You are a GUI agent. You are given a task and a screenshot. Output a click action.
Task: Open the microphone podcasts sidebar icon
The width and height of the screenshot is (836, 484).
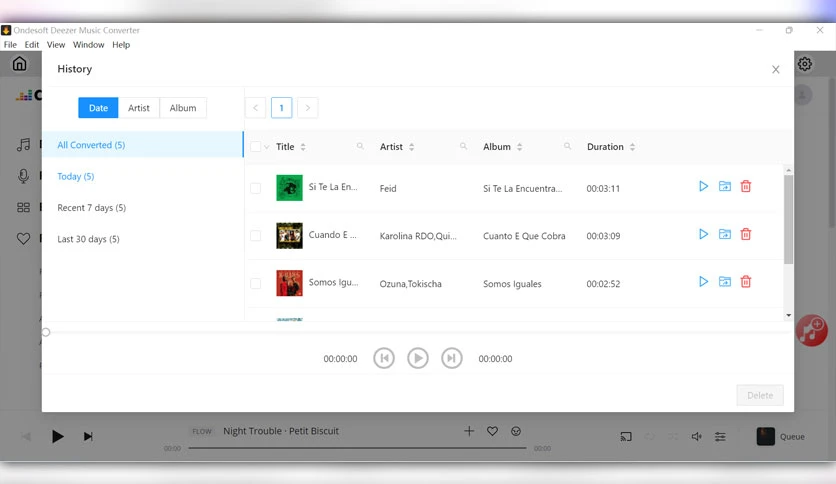[x=23, y=176]
